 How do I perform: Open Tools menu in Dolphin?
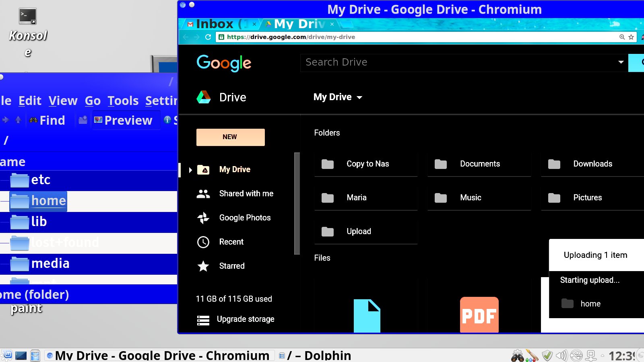[x=123, y=101]
